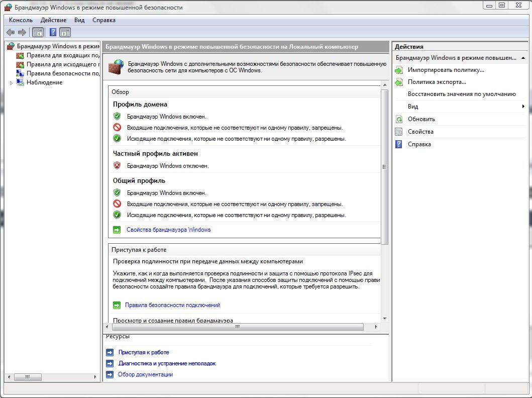Image resolution: width=532 pixels, height=398 pixels.
Task: Click the Back arrow toolbar icon
Action: 11,33
